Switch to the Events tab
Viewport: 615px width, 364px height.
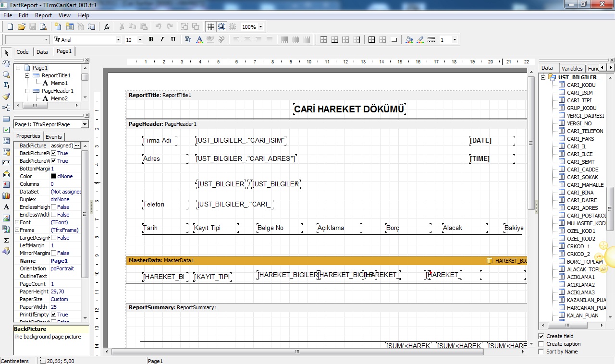53,137
